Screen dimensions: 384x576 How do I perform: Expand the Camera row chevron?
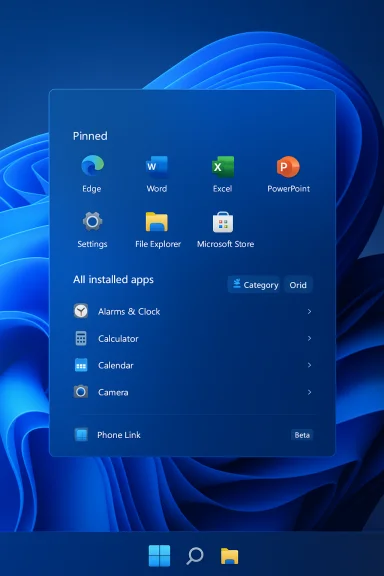click(309, 392)
